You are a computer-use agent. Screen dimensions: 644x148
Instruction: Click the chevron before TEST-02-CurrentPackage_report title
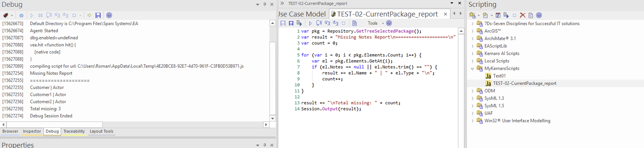282,3
